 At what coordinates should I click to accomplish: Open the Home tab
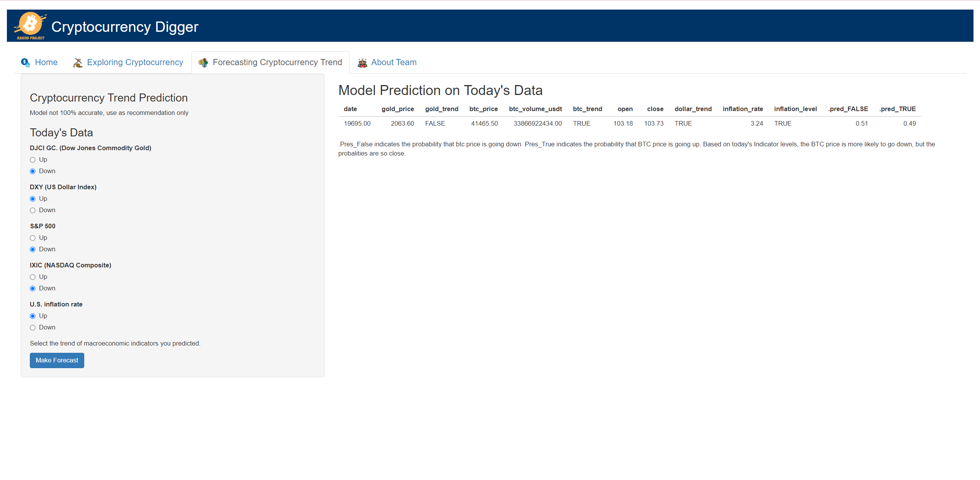pyautogui.click(x=46, y=62)
